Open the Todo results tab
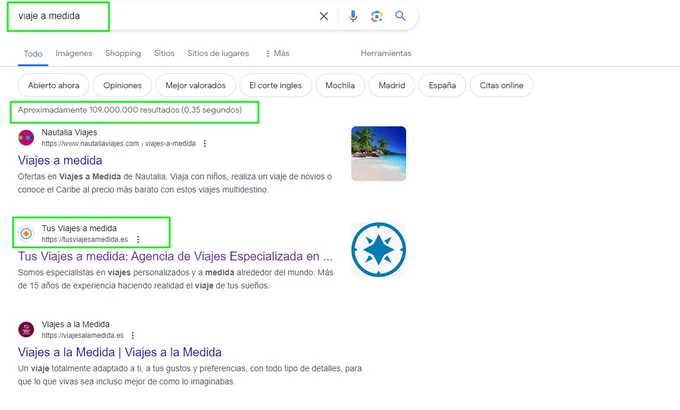Image resolution: width=680 pixels, height=410 pixels. pos(33,54)
